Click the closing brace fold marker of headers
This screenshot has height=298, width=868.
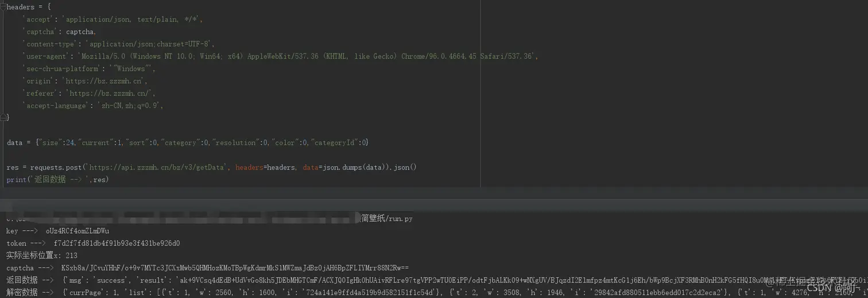pos(3,118)
